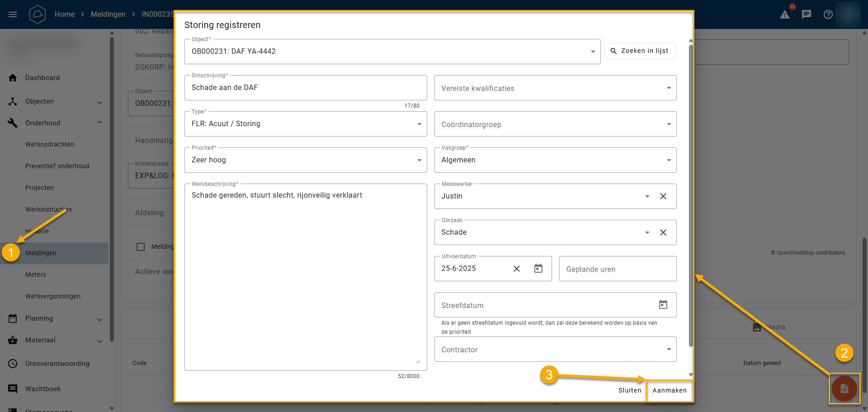868x412 pixels.
Task: Click the help question mark icon
Action: pos(828,14)
